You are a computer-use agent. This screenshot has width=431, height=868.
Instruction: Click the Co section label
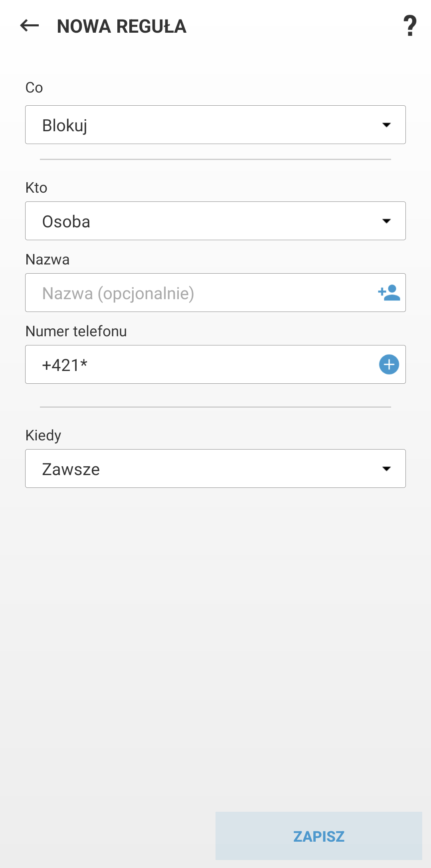click(34, 88)
